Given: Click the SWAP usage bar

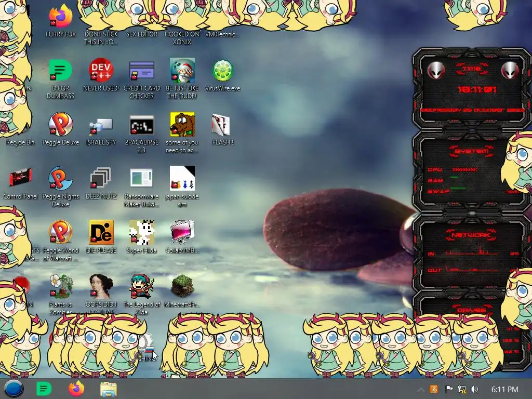Looking at the screenshot, I should pos(458,188).
